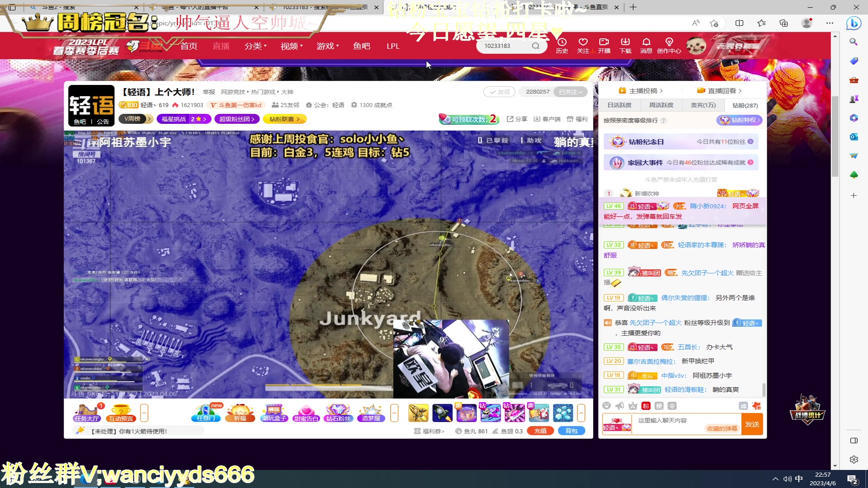Open the 历史 history icon in header
Screen dimensions: 868x488
[x=562, y=46]
